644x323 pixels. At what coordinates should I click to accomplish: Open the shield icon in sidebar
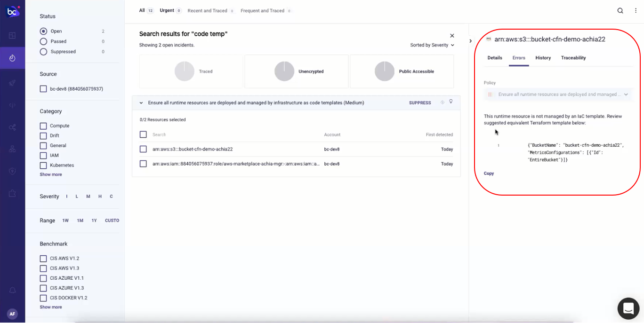click(12, 171)
